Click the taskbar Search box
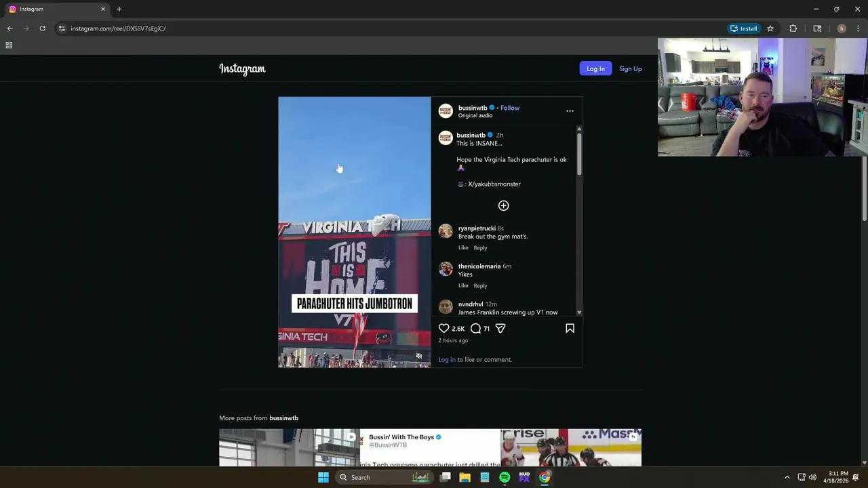Image resolution: width=868 pixels, height=488 pixels. click(383, 477)
